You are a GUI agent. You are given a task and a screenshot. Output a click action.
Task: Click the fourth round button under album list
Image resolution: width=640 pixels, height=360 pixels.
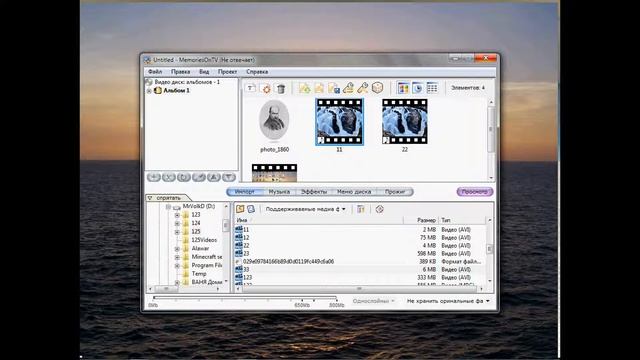(x=199, y=177)
